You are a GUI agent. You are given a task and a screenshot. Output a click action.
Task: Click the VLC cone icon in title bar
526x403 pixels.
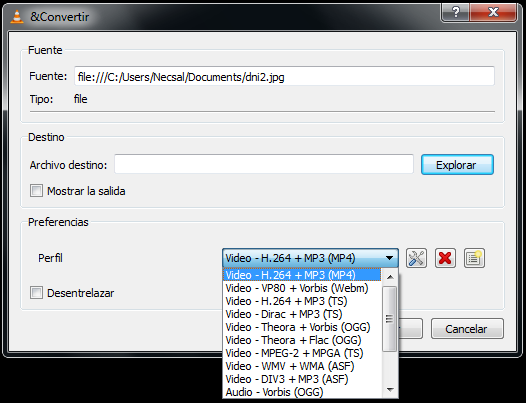coord(17,16)
